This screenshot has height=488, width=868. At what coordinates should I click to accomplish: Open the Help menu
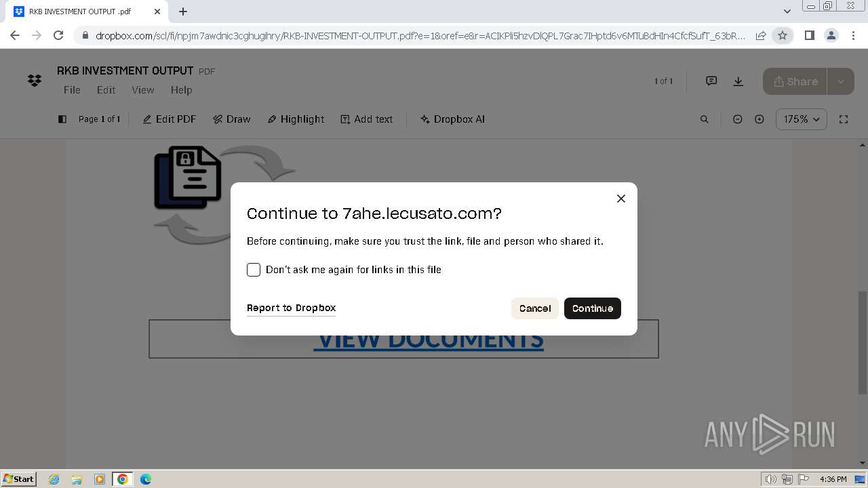181,89
